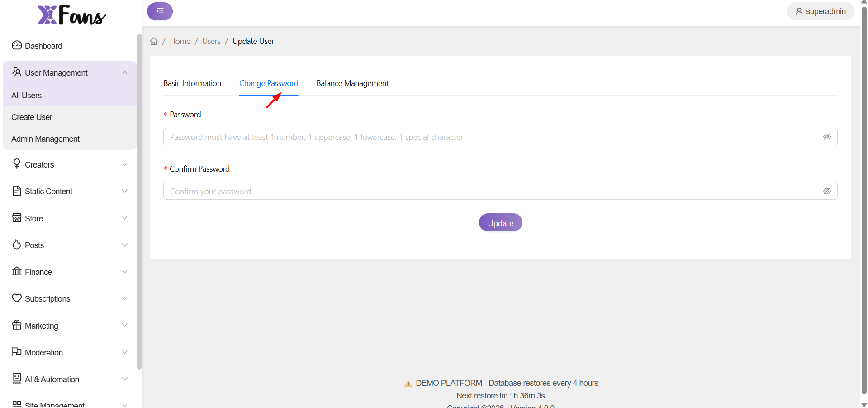This screenshot has height=408, width=868.
Task: Expand the Creators menu chevron
Action: point(124,164)
